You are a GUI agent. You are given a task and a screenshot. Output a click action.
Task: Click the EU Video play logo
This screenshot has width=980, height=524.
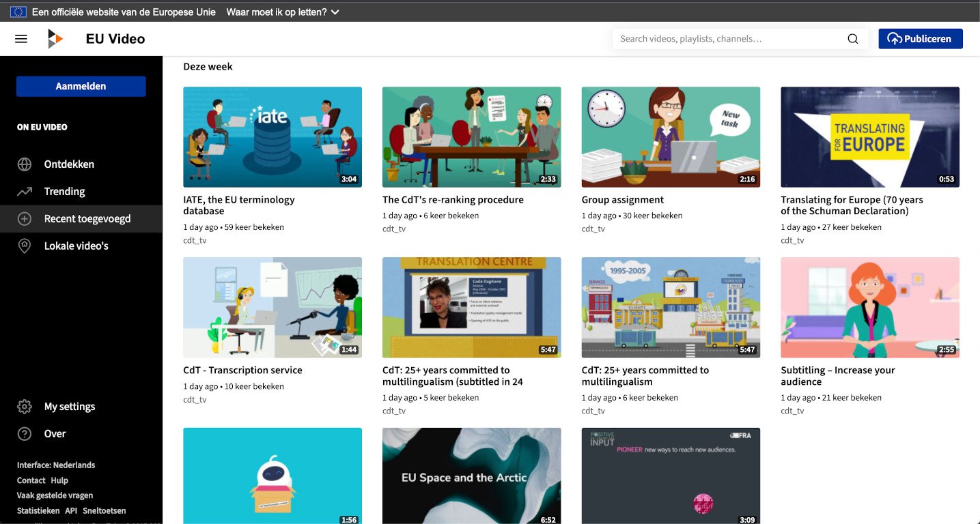(55, 39)
